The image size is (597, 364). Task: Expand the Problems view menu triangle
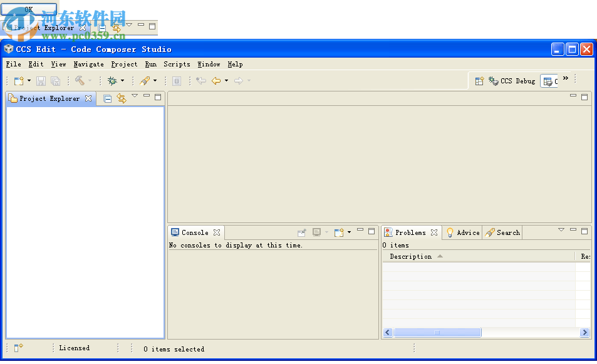click(x=561, y=230)
